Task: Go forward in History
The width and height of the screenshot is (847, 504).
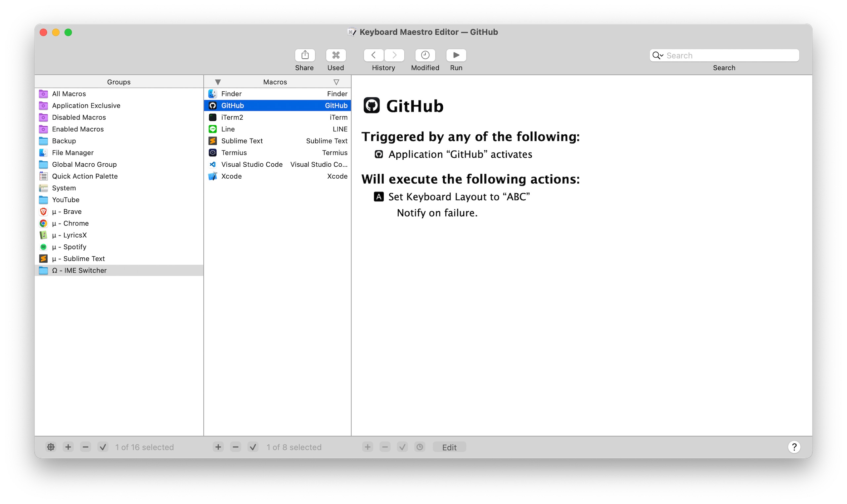Action: 394,55
